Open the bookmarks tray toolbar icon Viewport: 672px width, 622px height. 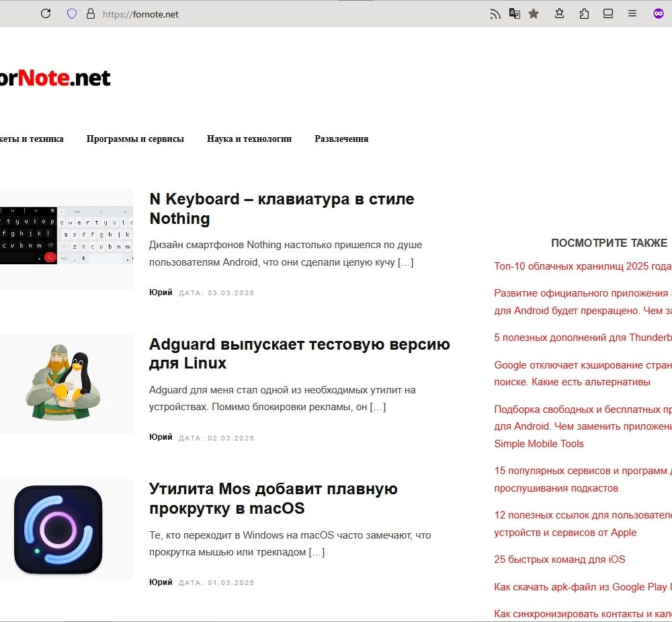point(559,13)
